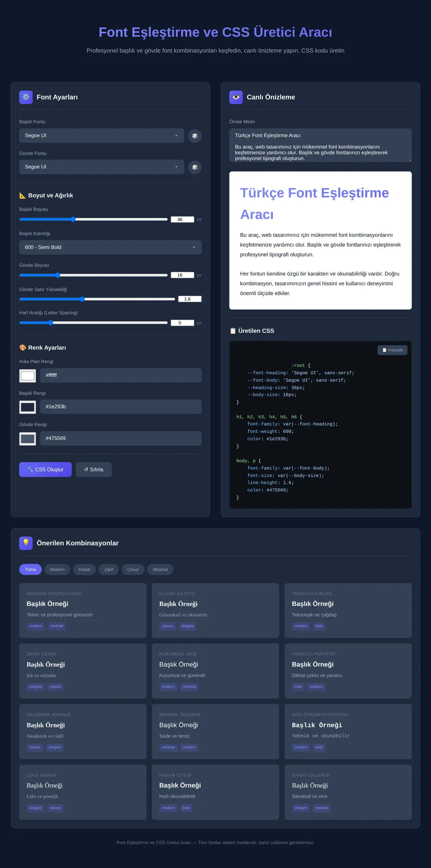Select the Sanat Galerisi combination card
The width and height of the screenshot is (431, 868).
pos(348,792)
